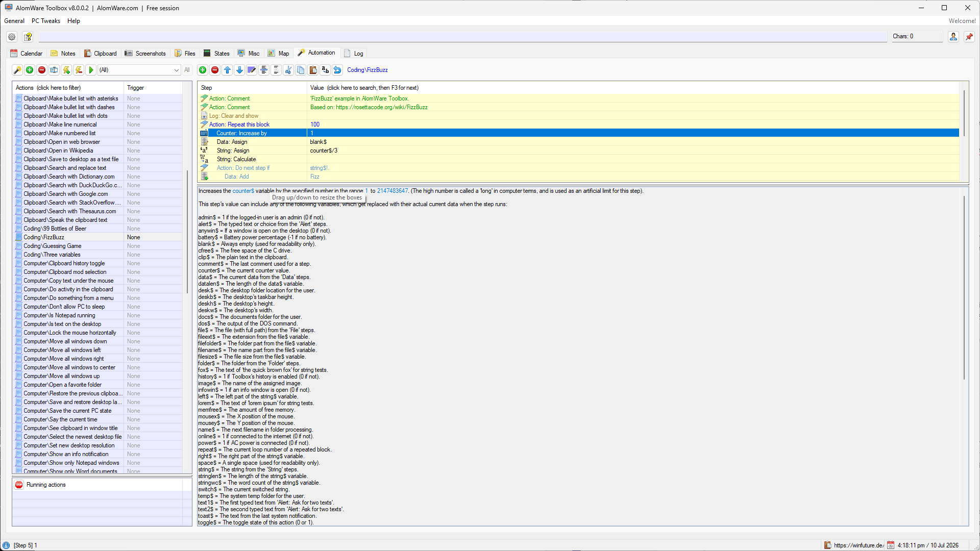Run the selected action with the play icon

(x=91, y=70)
